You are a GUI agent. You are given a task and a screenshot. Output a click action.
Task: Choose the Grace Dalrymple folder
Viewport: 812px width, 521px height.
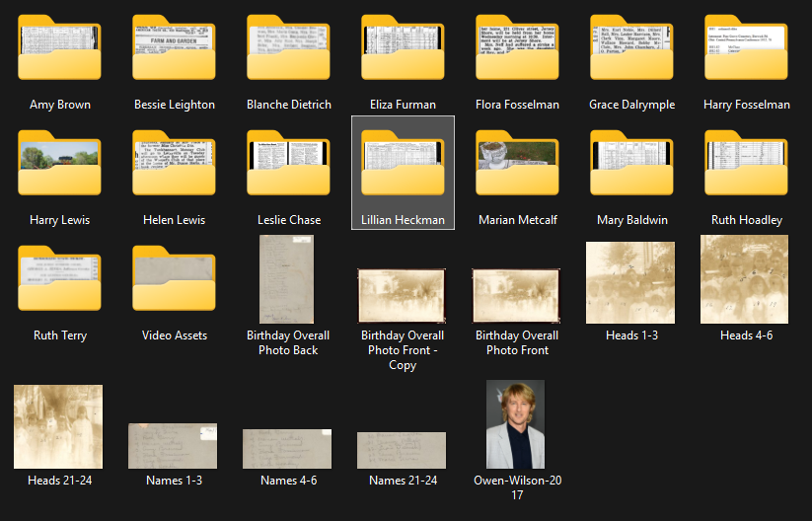631,47
